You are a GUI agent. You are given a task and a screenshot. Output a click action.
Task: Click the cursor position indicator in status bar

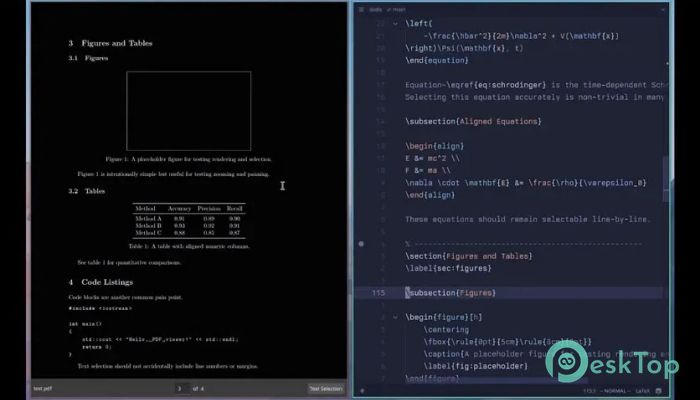pyautogui.click(x=590, y=391)
